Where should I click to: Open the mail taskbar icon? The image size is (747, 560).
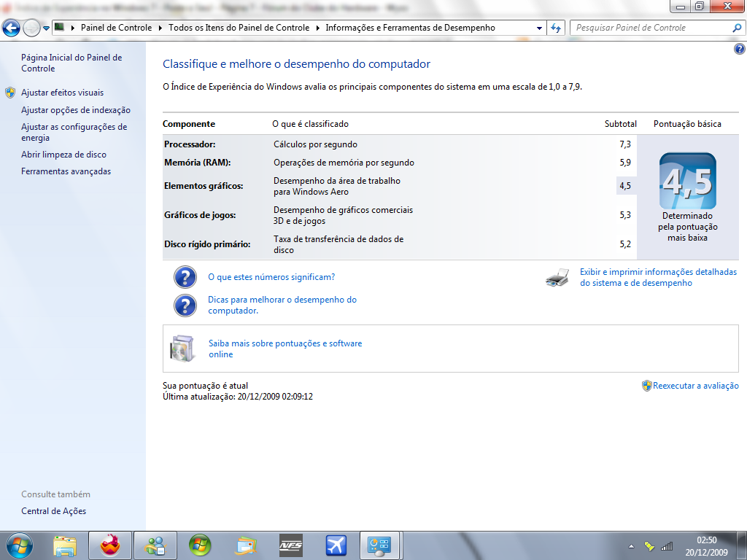click(x=246, y=546)
